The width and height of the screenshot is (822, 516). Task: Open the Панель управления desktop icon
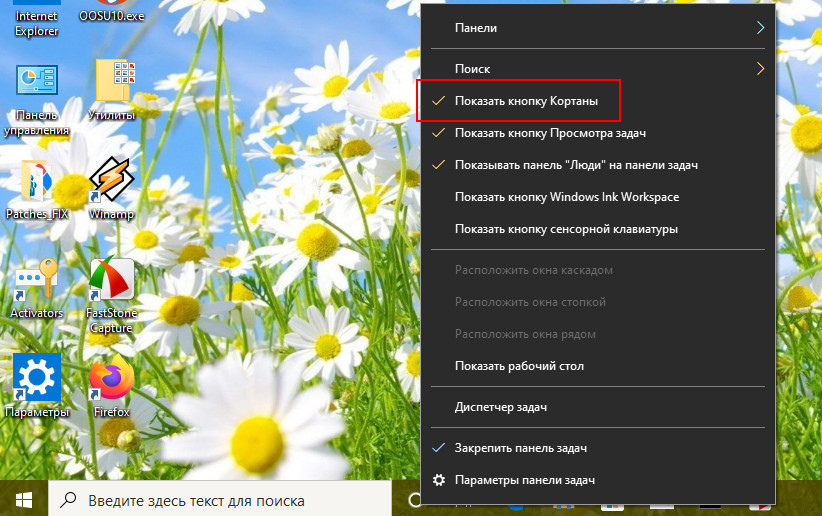coord(36,100)
